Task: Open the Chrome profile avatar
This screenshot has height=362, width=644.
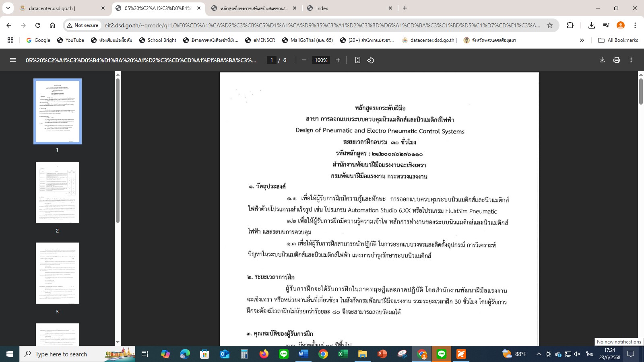Action: tap(621, 25)
